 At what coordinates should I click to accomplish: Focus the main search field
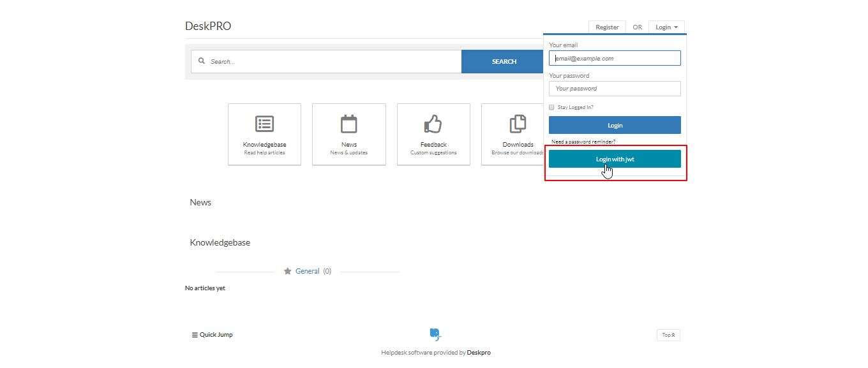[x=326, y=62]
